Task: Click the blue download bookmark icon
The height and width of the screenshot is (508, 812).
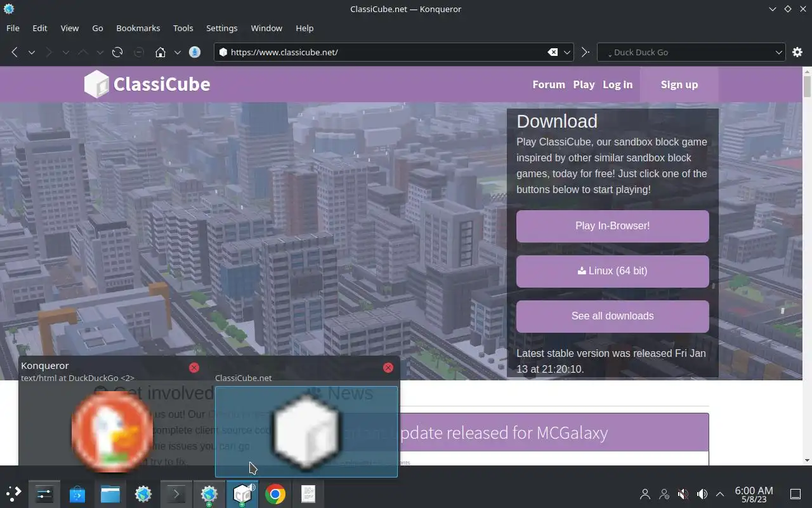Action: [195, 52]
